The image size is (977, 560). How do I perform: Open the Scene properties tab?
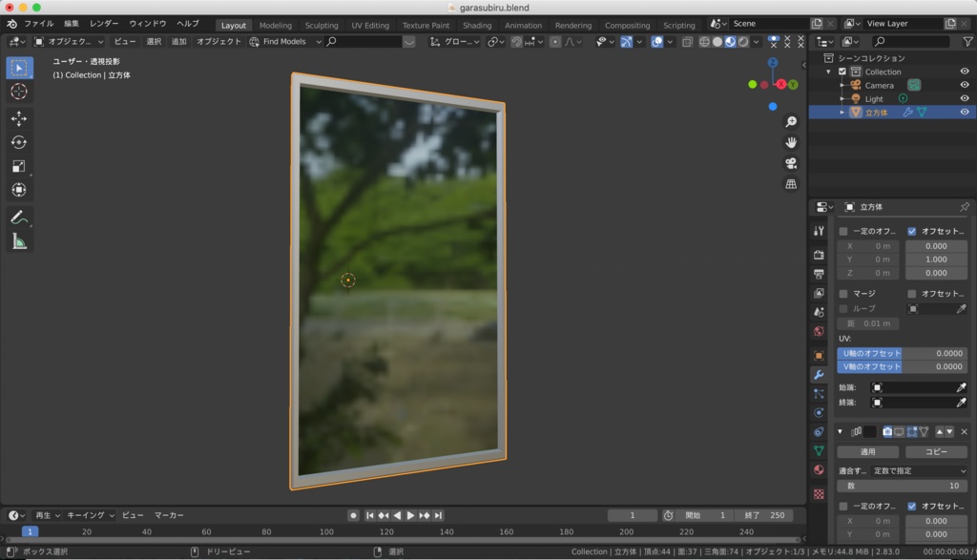pyautogui.click(x=819, y=312)
